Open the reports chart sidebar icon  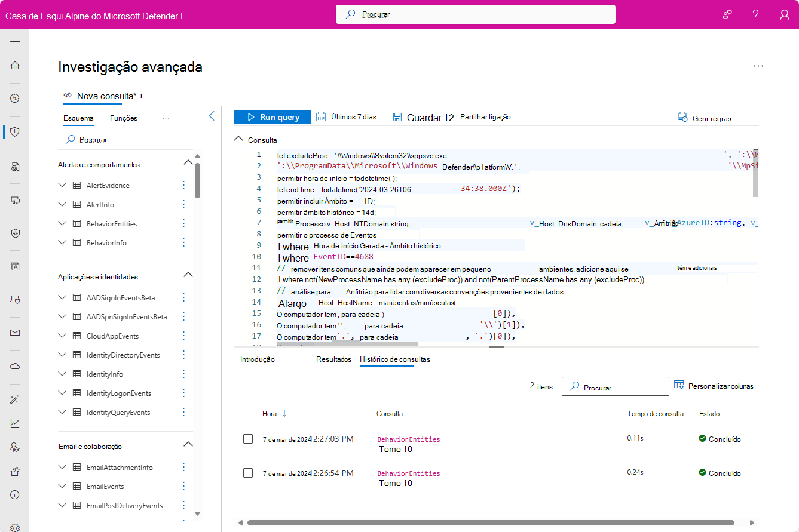coord(15,423)
